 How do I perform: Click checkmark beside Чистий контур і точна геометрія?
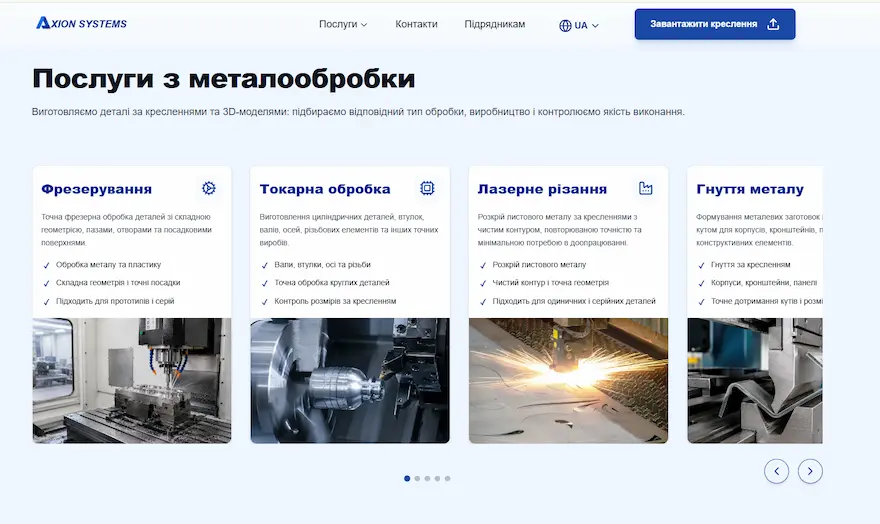pos(483,283)
